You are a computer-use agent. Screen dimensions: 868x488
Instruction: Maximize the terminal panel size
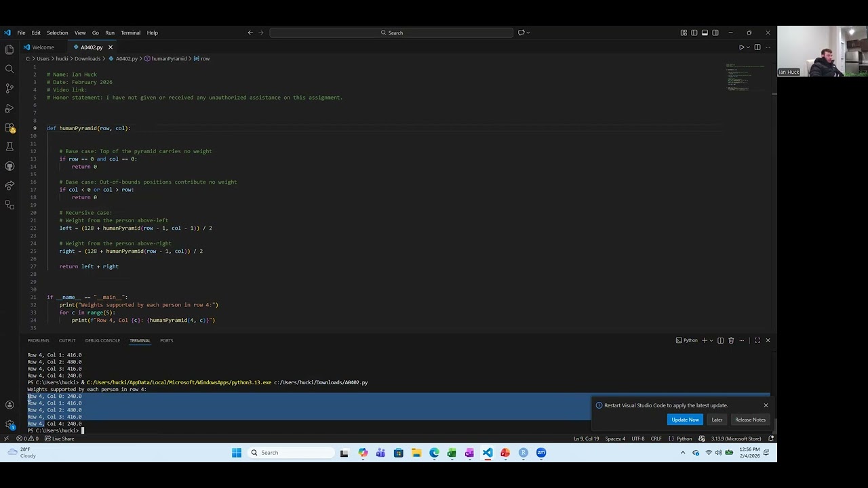[x=757, y=340]
